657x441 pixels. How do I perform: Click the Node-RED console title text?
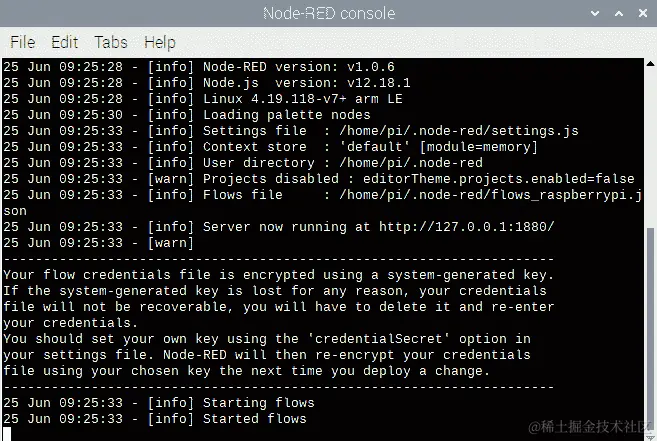click(x=329, y=13)
